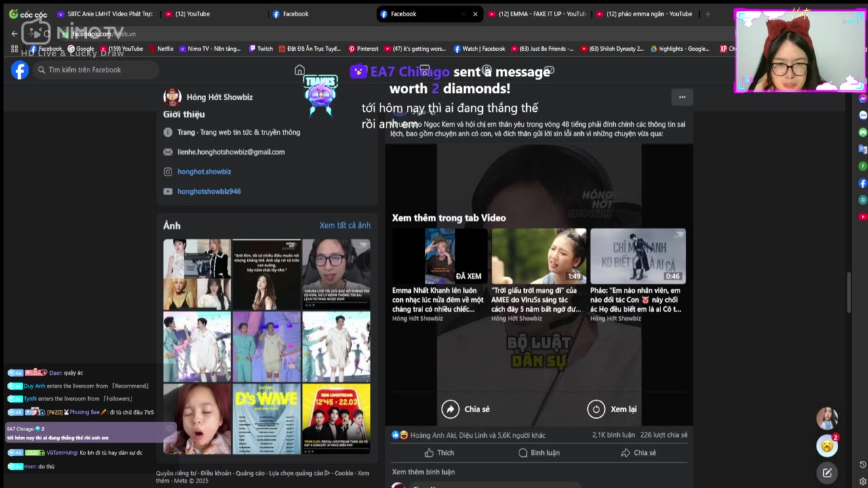The image size is (868, 488).
Task: Open the Nimo TV bookmark
Action: [210, 49]
